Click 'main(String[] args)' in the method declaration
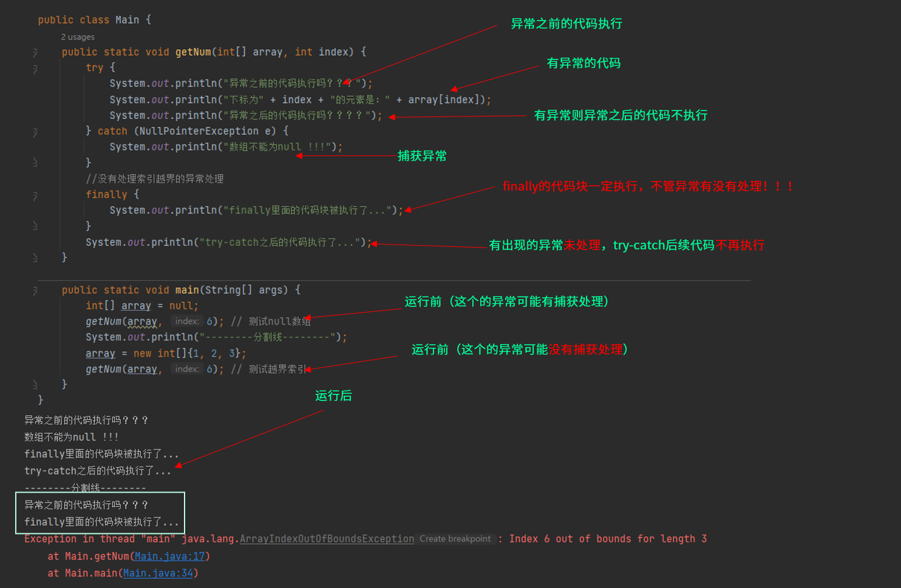 232,290
